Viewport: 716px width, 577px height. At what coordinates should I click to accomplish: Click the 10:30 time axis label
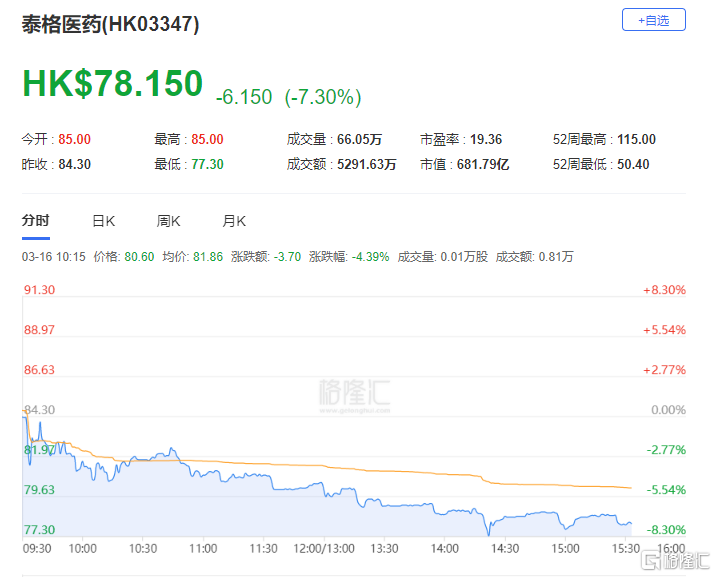[143, 548]
